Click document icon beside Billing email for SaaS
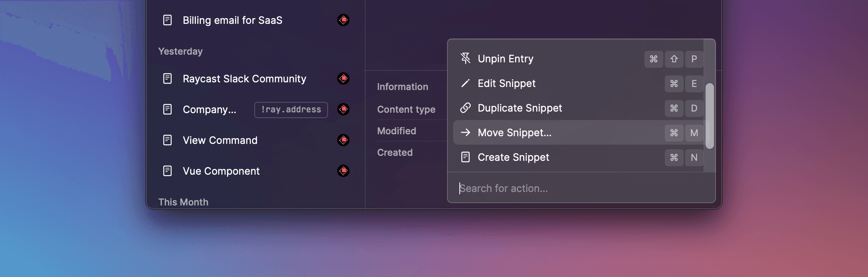Screen dimensions: 868x277 (167, 20)
